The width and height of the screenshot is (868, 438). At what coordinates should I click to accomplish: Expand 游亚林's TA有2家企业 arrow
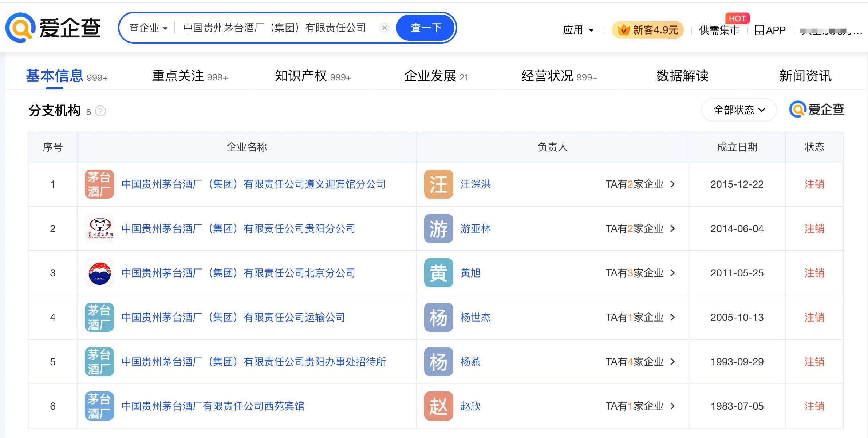pos(673,228)
